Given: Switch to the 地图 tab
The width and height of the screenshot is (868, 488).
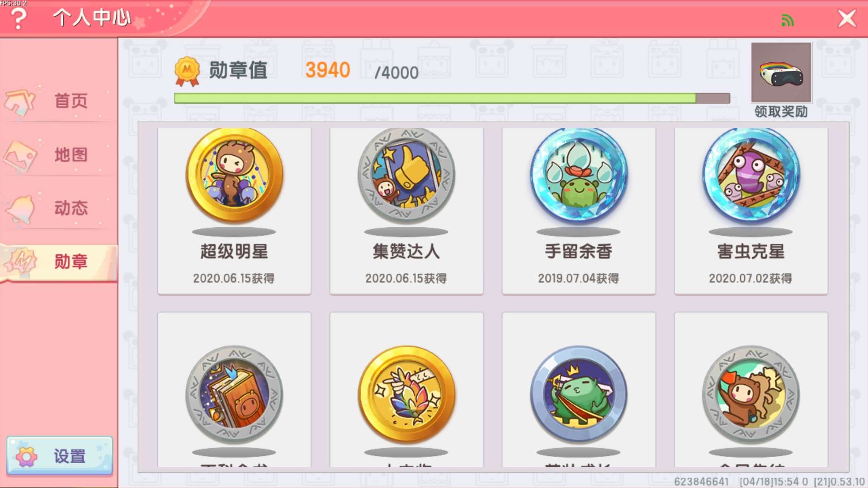Looking at the screenshot, I should pyautogui.click(x=59, y=155).
